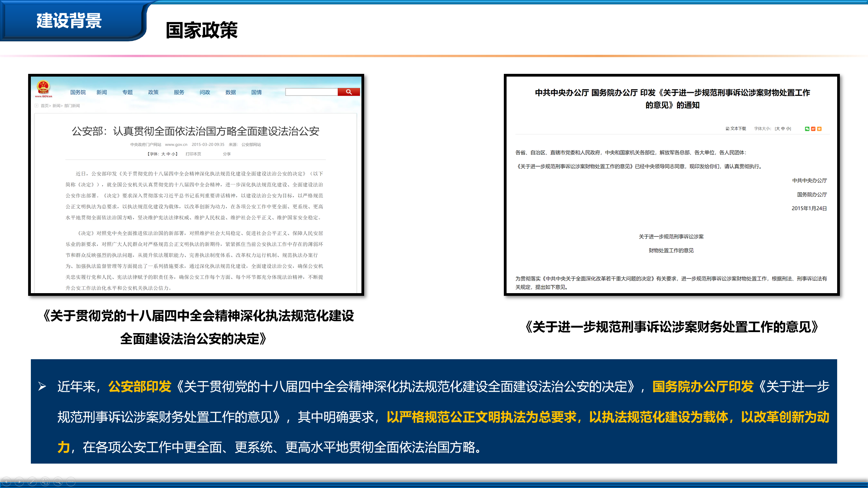Go to previous slide arrow button
The width and height of the screenshot is (868, 488).
pyautogui.click(x=6, y=481)
